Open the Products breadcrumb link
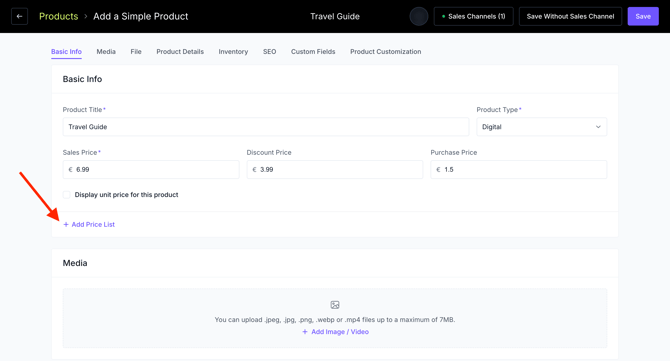670x361 pixels. pos(59,16)
